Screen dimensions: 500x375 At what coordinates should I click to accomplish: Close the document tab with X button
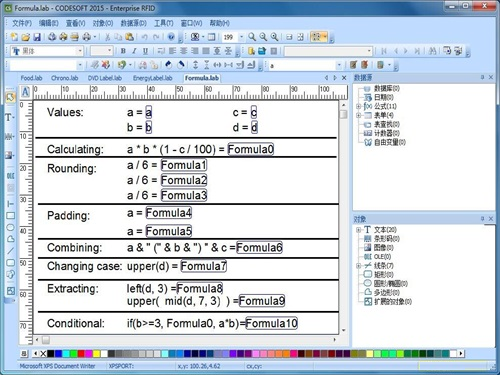tap(344, 78)
